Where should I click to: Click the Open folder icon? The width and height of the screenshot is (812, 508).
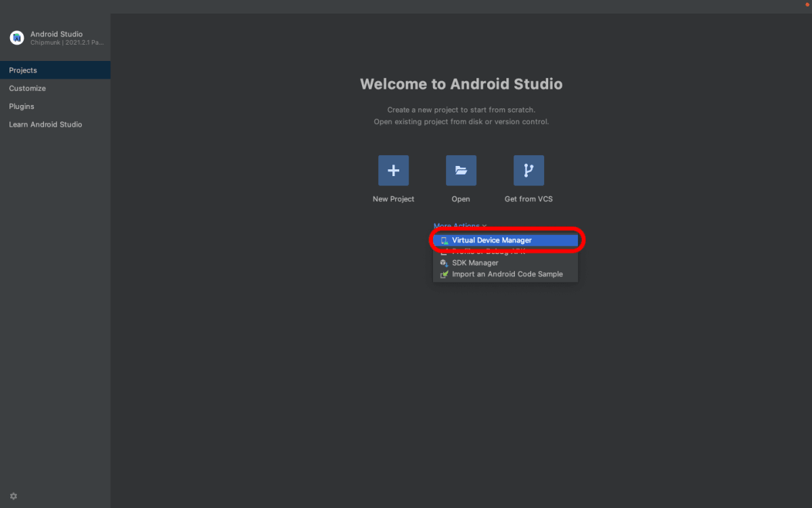461,171
